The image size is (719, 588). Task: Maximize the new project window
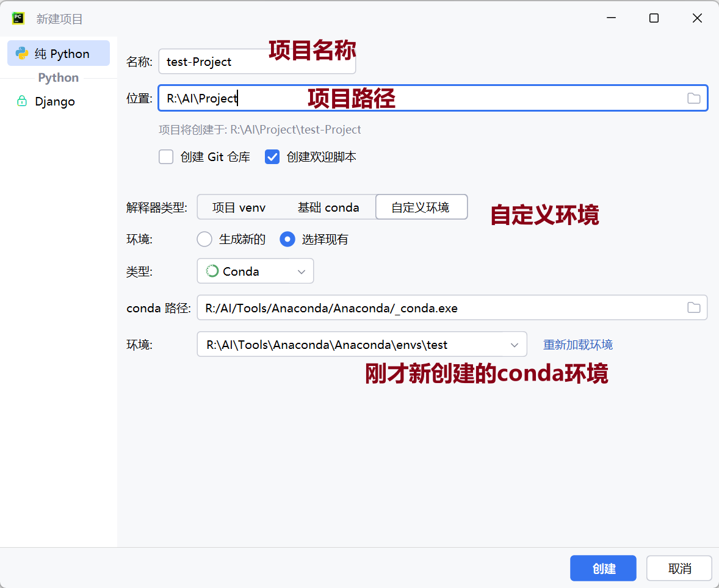click(654, 18)
